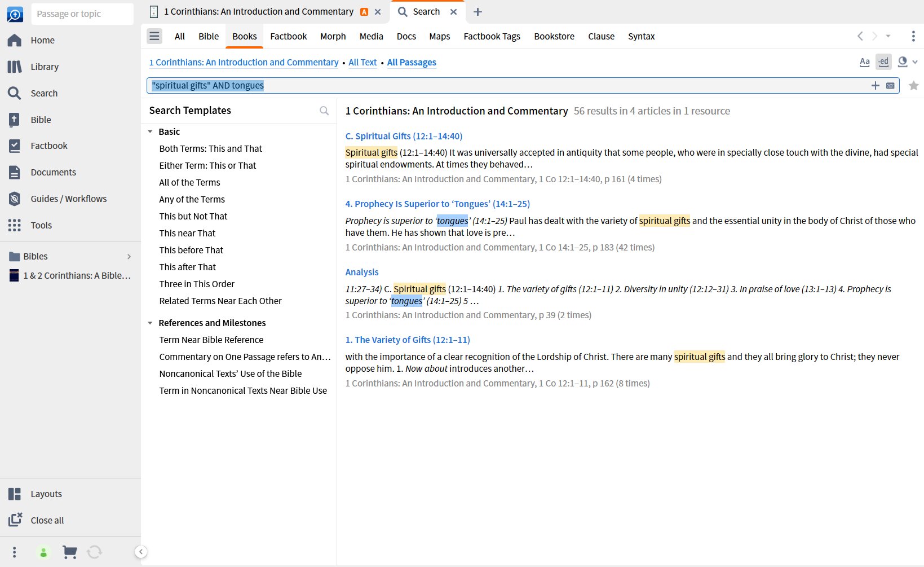Open the Syntax search tab
The height and width of the screenshot is (567, 924).
tap(642, 36)
